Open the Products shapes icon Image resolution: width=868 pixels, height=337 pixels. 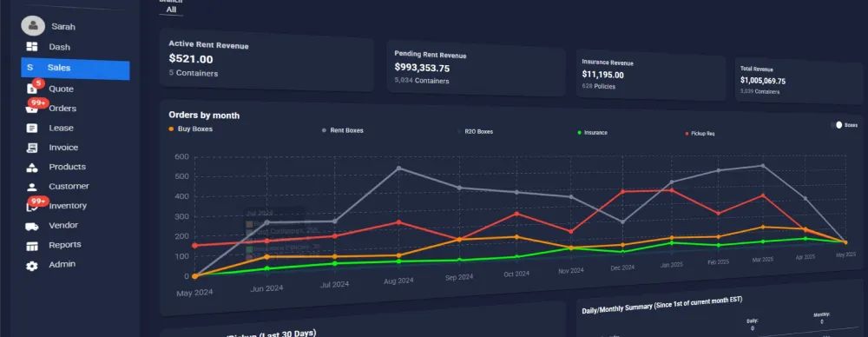click(32, 167)
